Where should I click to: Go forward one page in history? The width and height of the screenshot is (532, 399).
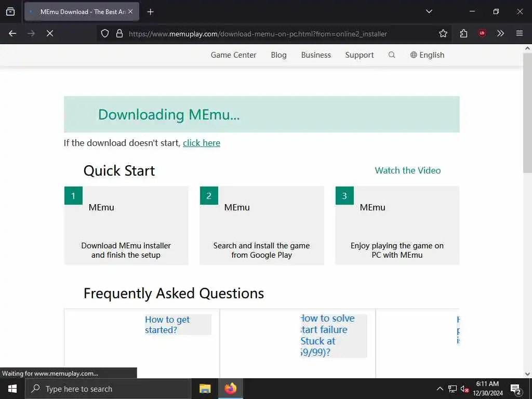pos(31,33)
